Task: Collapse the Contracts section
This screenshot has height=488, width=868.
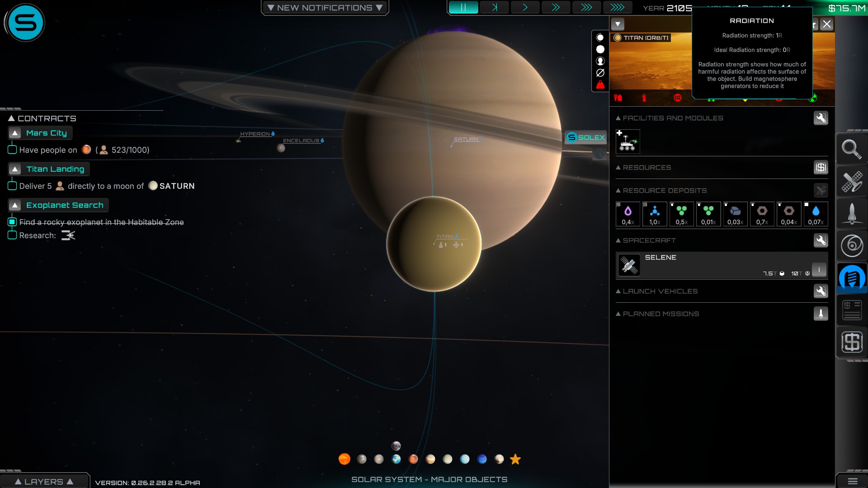Action: pyautogui.click(x=12, y=118)
